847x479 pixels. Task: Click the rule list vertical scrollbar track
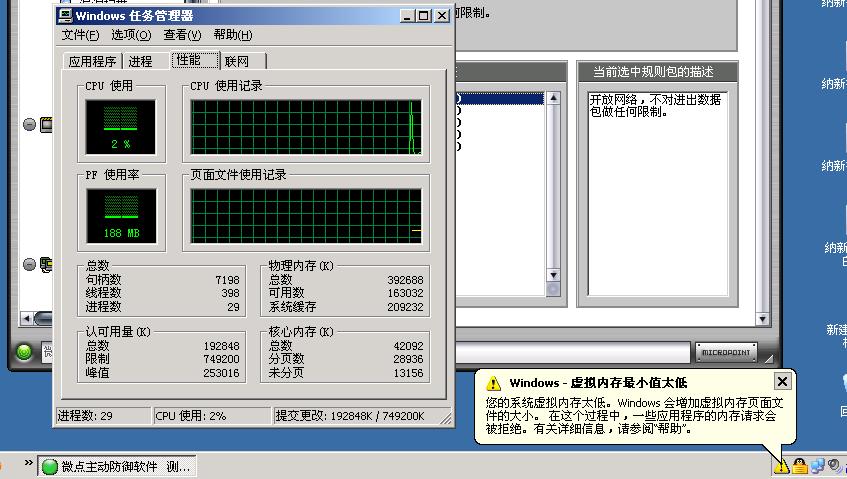553,186
